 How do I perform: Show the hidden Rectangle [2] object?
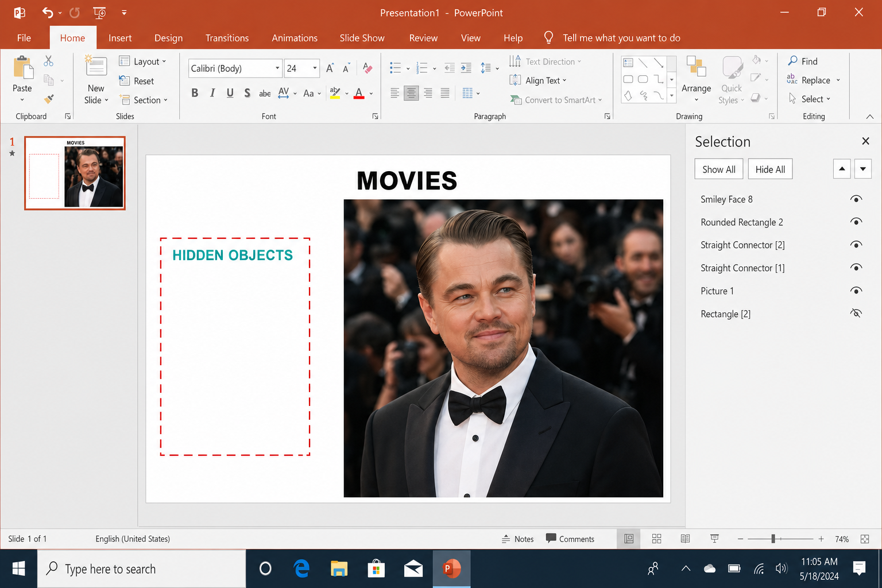pos(856,314)
